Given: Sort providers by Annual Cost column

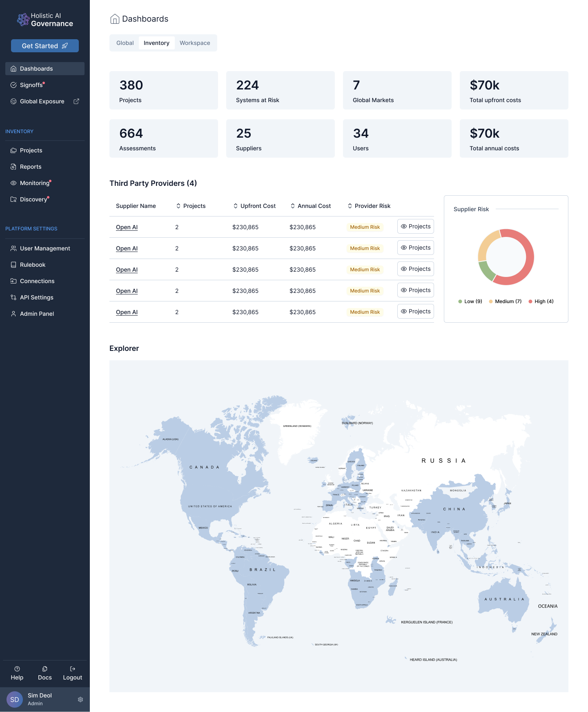Looking at the screenshot, I should 310,206.
